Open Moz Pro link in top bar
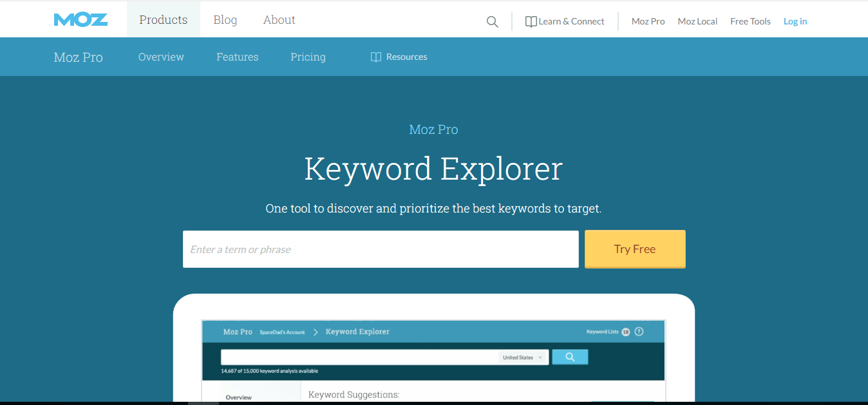This screenshot has height=405, width=868. click(648, 22)
